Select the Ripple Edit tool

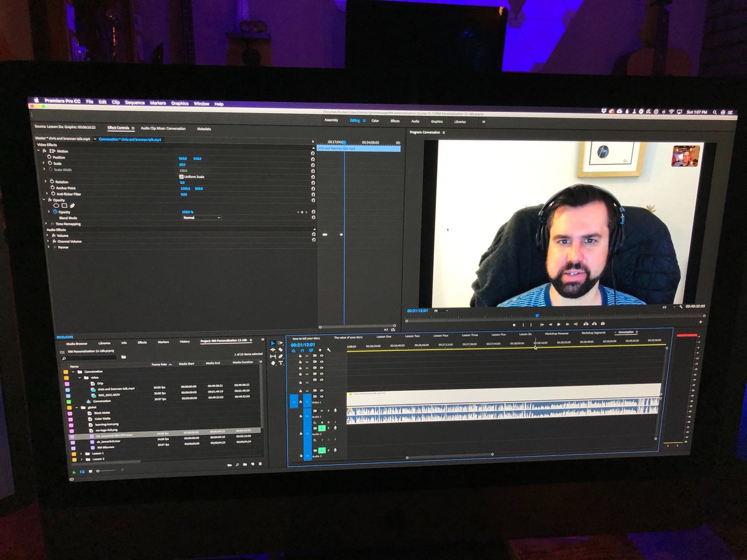coord(273,350)
